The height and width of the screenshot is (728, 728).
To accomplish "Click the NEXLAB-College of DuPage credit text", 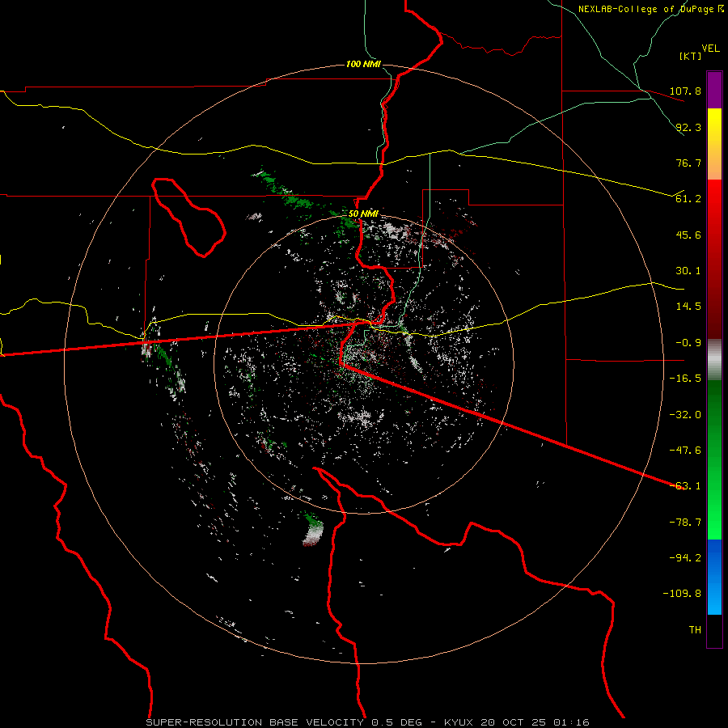I will tap(650, 9).
